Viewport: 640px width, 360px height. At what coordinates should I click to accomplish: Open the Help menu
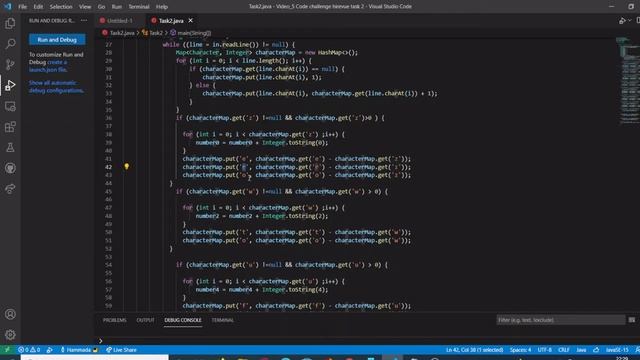(x=162, y=7)
